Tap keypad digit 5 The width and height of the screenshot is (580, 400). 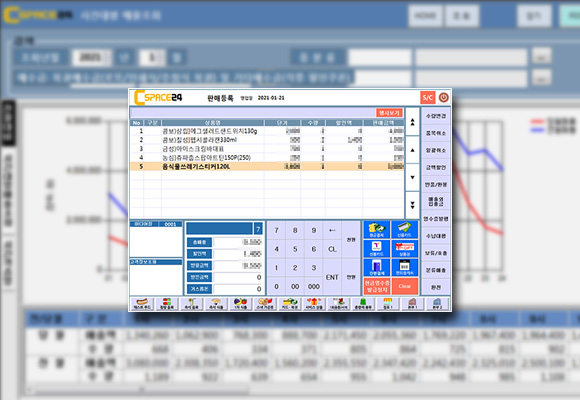click(295, 249)
